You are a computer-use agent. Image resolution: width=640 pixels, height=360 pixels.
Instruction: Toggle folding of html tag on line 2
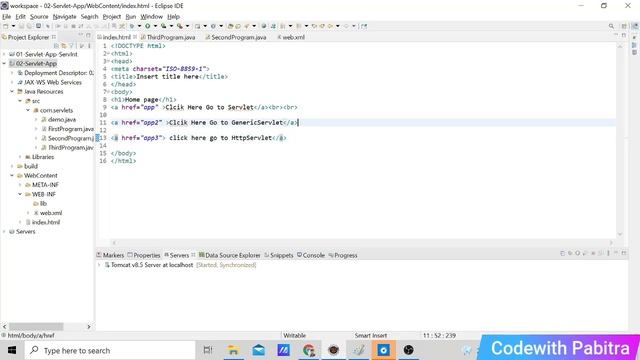pyautogui.click(x=109, y=53)
